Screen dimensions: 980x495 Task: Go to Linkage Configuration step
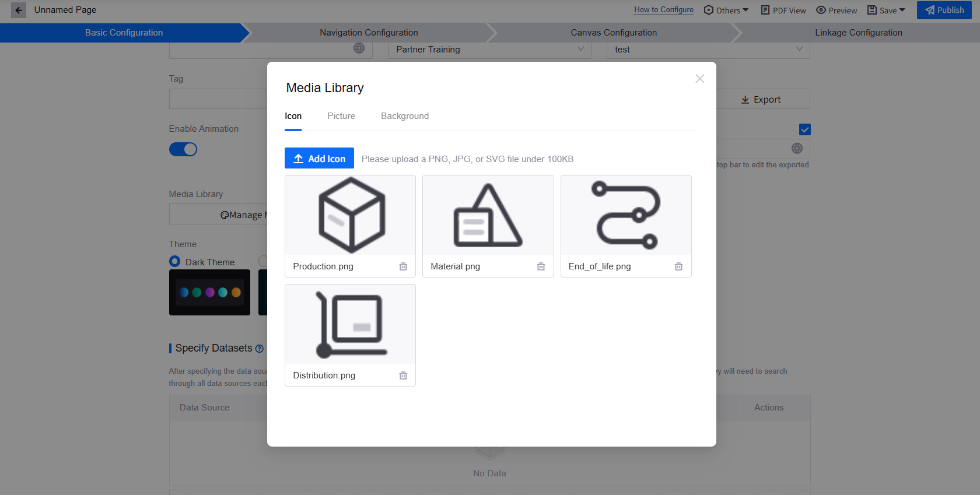pyautogui.click(x=859, y=33)
